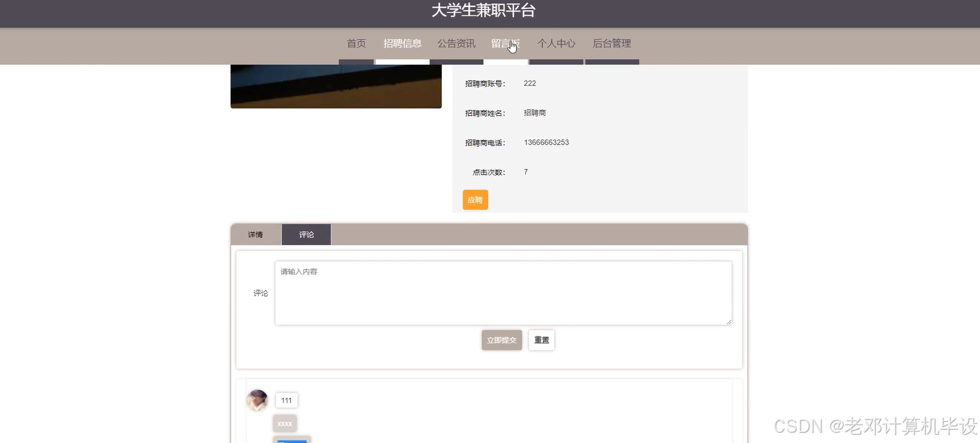Go to 后台管理
This screenshot has width=980, height=443.
pyautogui.click(x=612, y=43)
